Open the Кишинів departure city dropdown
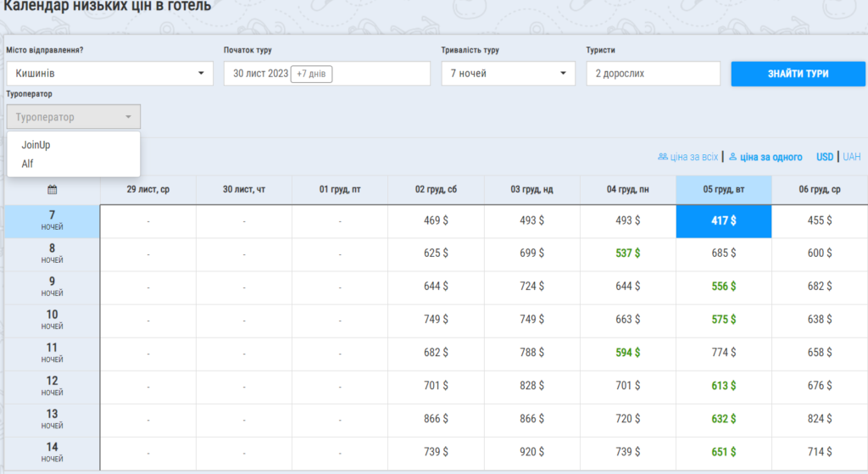The image size is (868, 474). coord(110,74)
